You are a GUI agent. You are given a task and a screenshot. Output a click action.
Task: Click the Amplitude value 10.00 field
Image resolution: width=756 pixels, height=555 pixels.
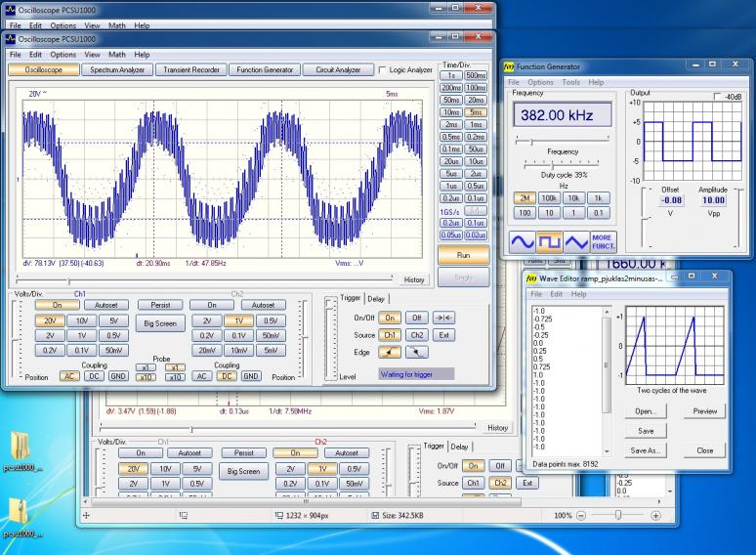[x=714, y=200]
